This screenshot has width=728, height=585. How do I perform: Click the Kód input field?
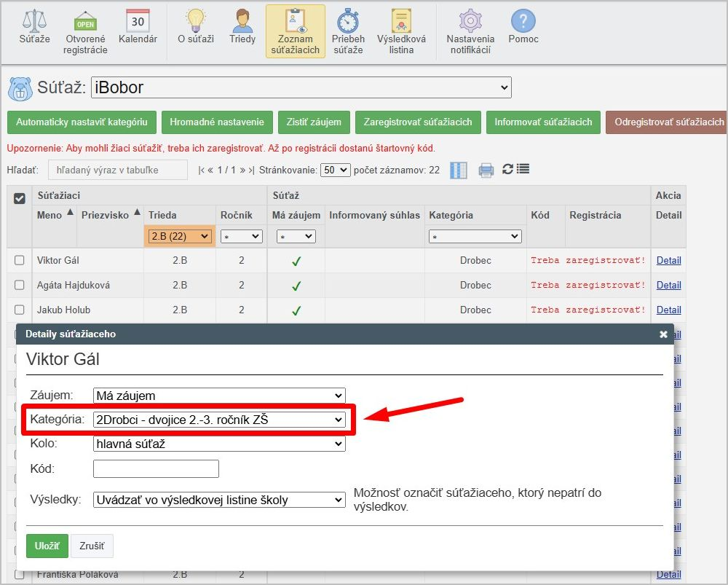[156, 468]
